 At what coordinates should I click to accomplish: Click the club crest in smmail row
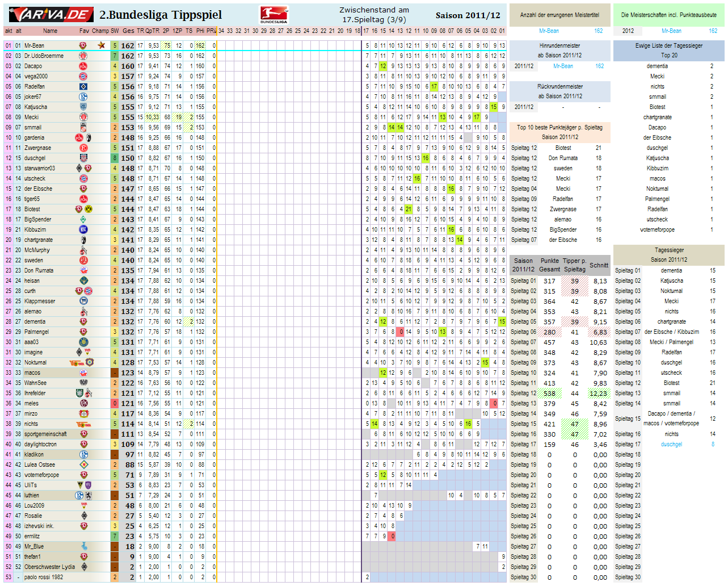(x=83, y=127)
